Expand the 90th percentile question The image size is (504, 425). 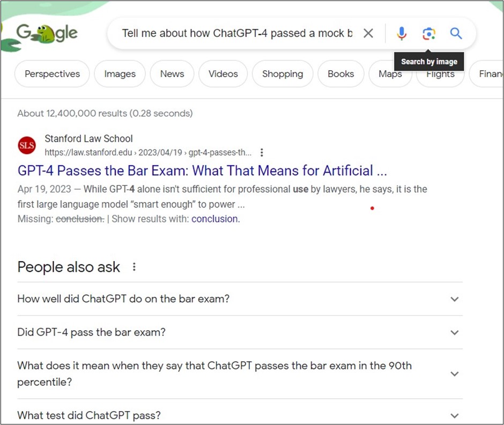pyautogui.click(x=455, y=374)
